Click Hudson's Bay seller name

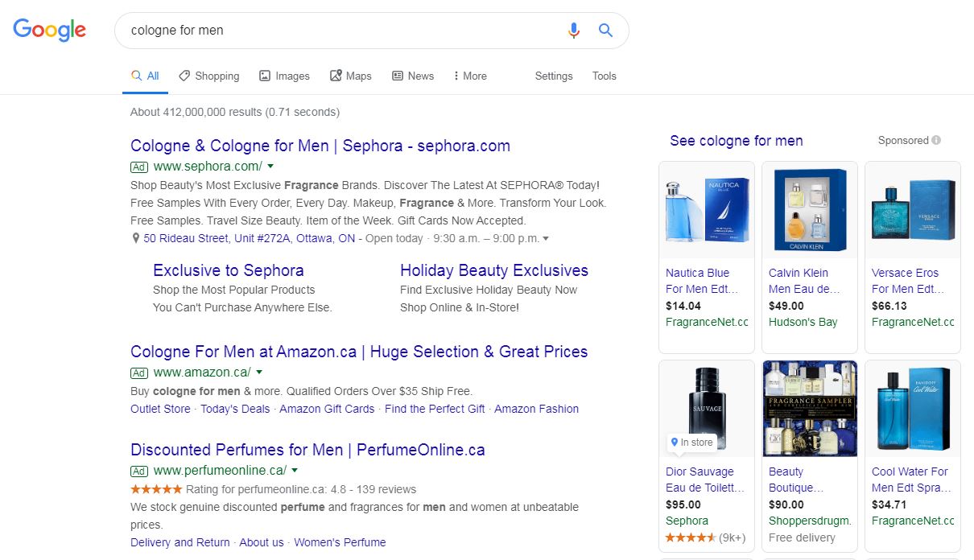[803, 322]
